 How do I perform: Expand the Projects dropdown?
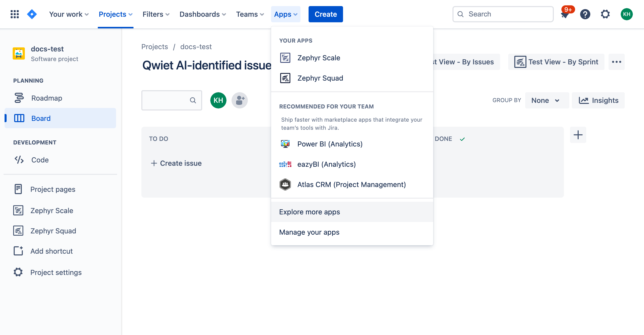116,14
